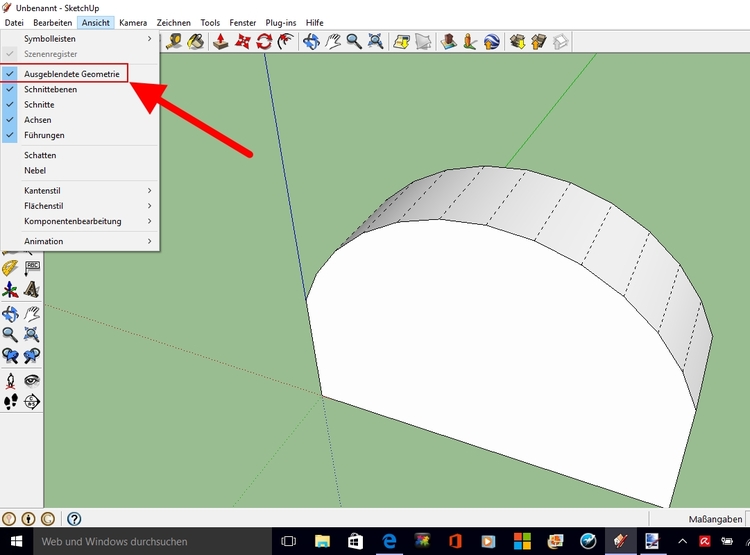Select the Text label tool
This screenshot has width=750, height=555.
(32, 268)
